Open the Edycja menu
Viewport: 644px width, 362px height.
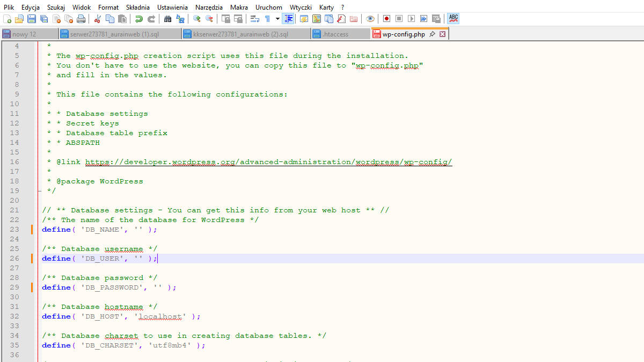pos(31,8)
